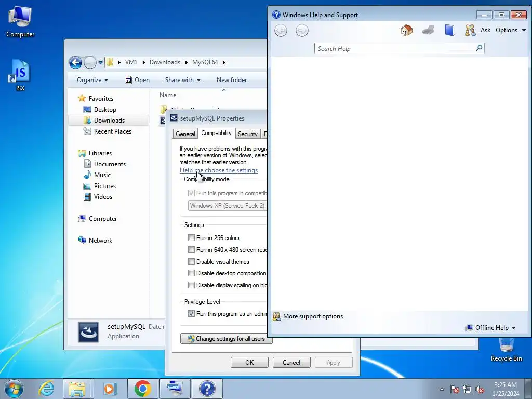This screenshot has height=399, width=532.
Task: Click the network tray icon
Action: click(467, 389)
